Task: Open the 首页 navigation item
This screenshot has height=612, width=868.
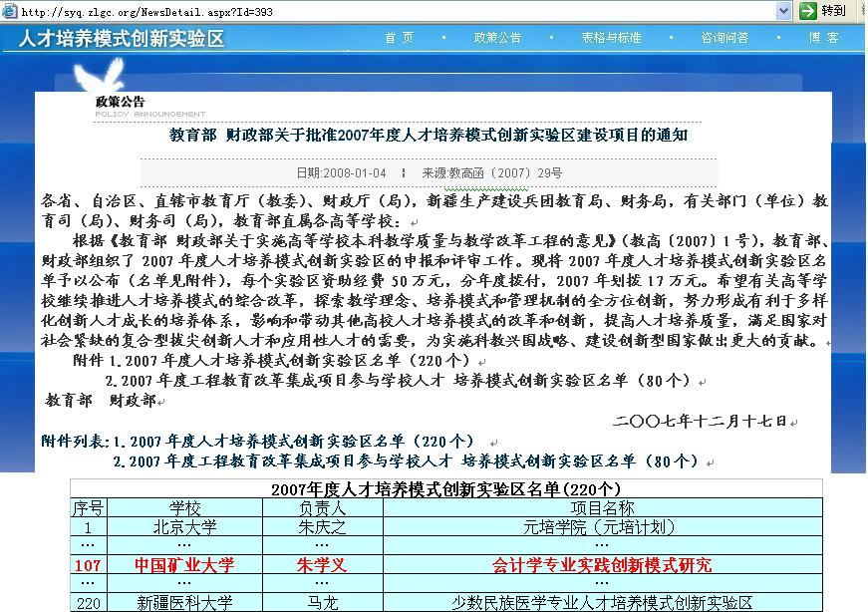Action: coord(399,38)
